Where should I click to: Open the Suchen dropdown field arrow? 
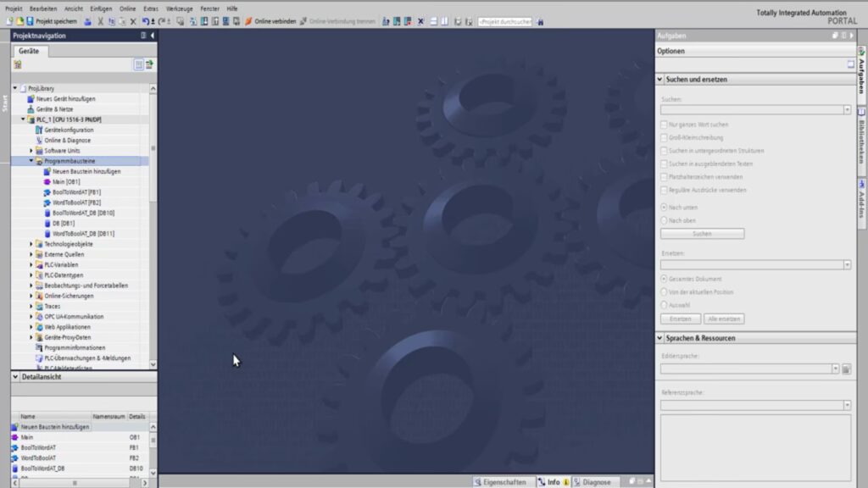(x=846, y=110)
